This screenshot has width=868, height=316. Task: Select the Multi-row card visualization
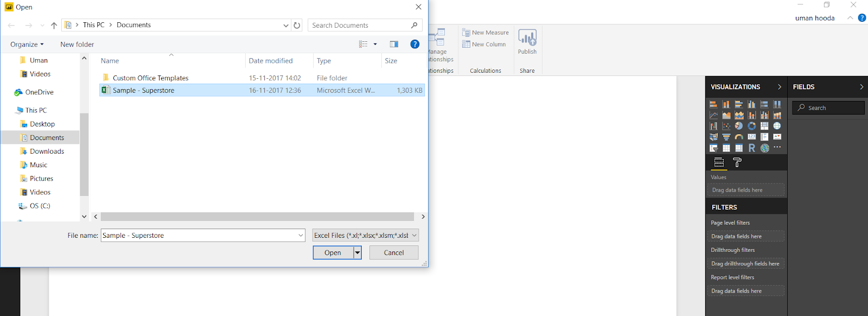[x=764, y=137]
